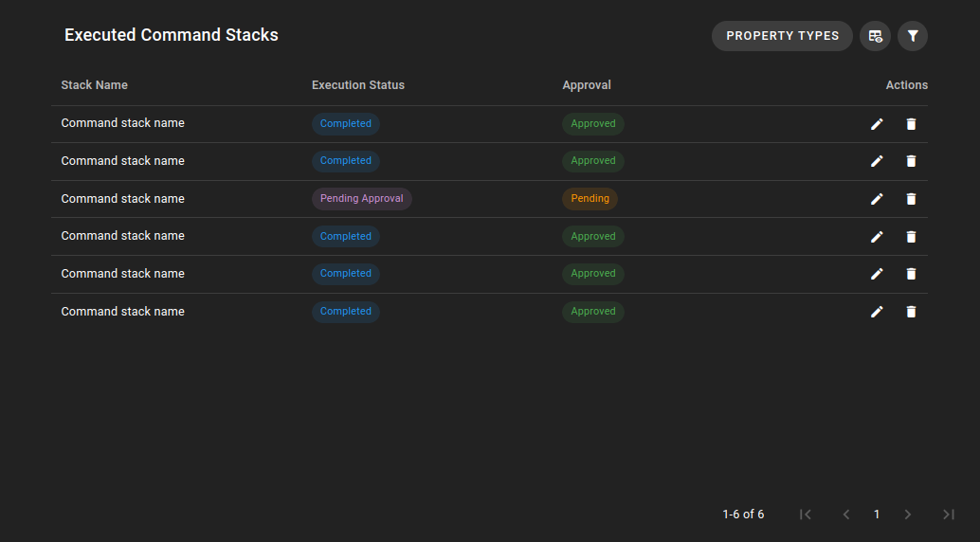Click the Approved chip in the fifth row
Viewport: 980px width, 542px height.
(593, 274)
